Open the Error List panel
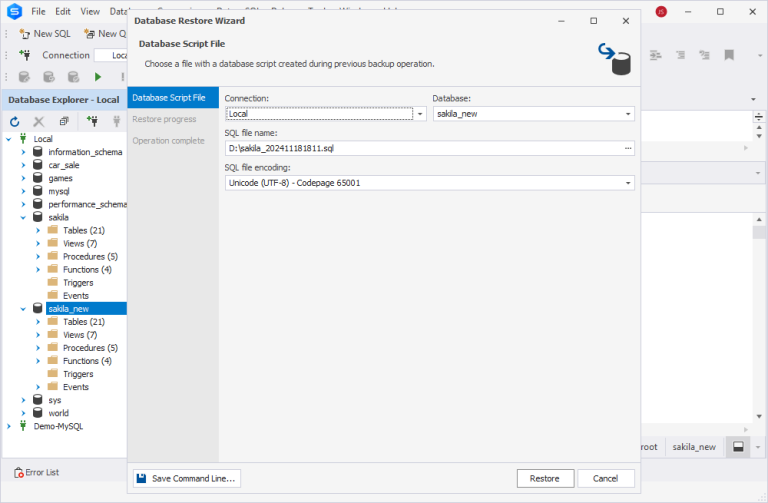This screenshot has width=768, height=503. pyautogui.click(x=36, y=472)
